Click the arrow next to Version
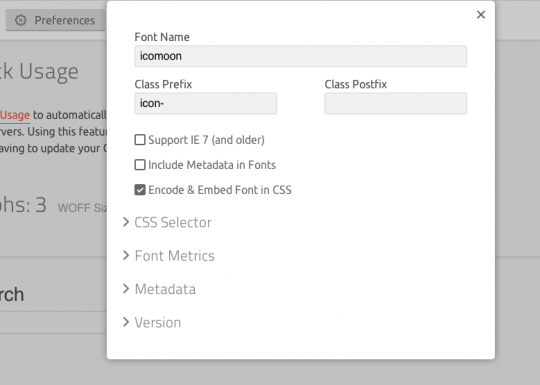Viewport: 540px width, 385px height. [126, 322]
